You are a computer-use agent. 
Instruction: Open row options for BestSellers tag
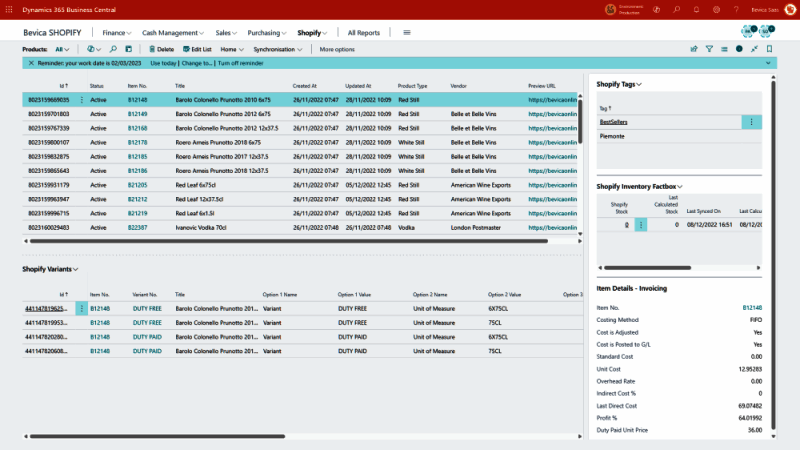(752, 122)
